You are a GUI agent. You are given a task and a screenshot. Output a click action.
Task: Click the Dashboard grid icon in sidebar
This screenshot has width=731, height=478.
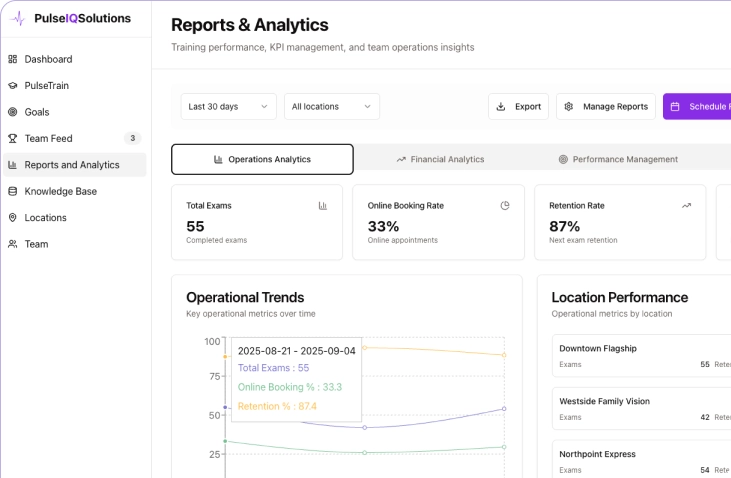13,59
